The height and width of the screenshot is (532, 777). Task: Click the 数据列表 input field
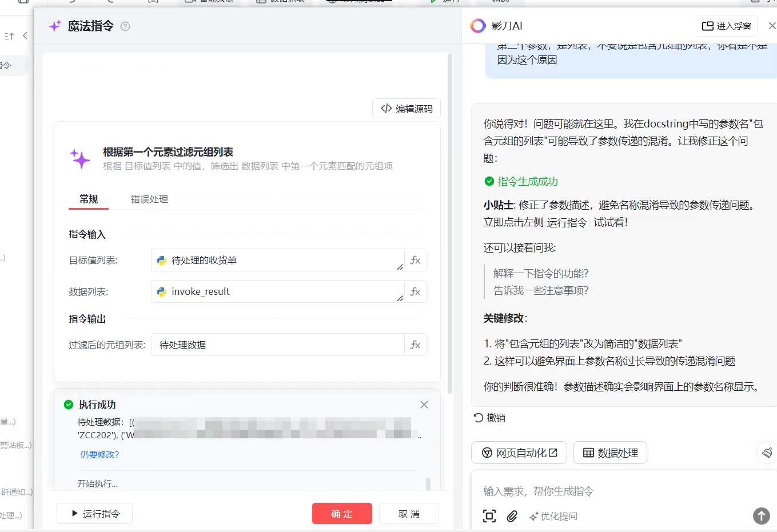click(x=277, y=291)
